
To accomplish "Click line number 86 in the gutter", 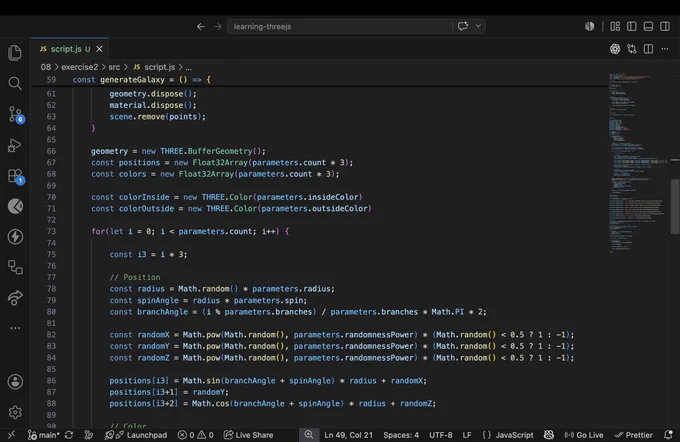I will point(51,381).
